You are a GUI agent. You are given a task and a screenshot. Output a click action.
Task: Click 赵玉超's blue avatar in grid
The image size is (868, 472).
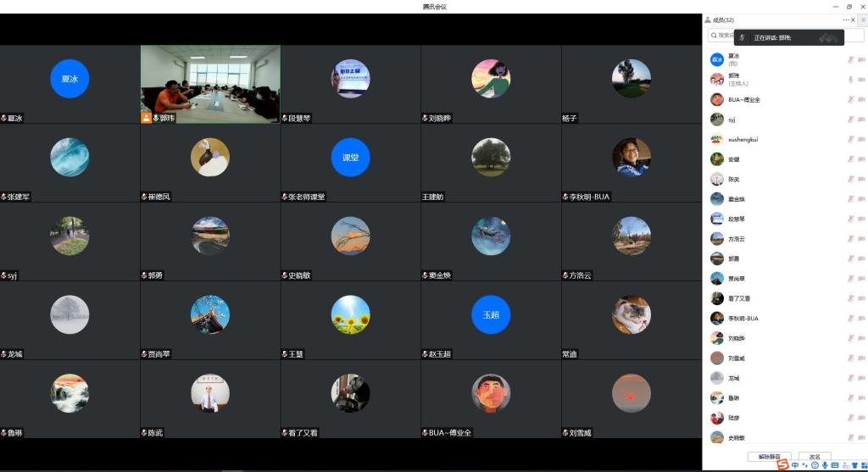tap(491, 314)
